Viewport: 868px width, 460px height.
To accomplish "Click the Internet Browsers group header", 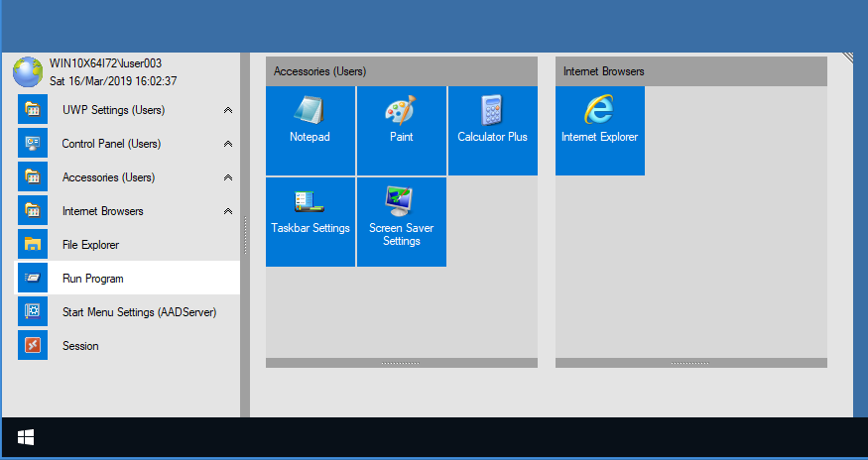I will 690,71.
